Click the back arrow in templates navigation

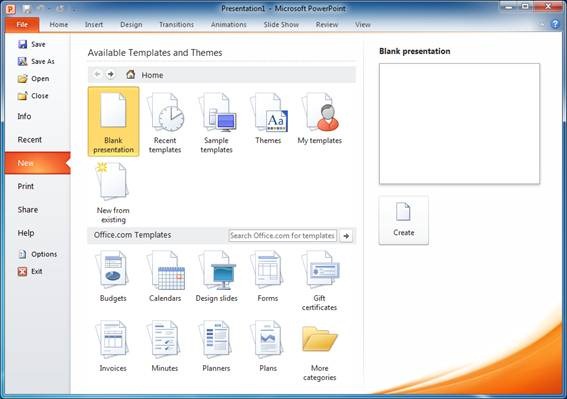pos(97,75)
